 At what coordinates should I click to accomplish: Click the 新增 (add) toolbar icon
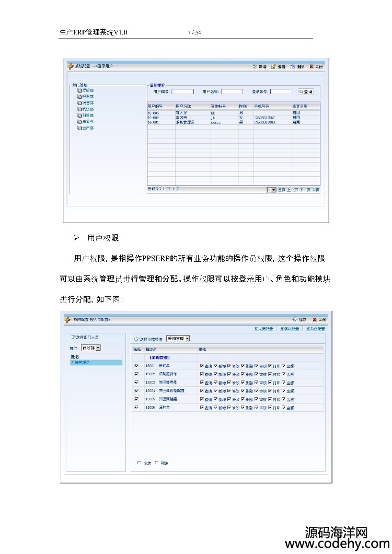coord(255,66)
